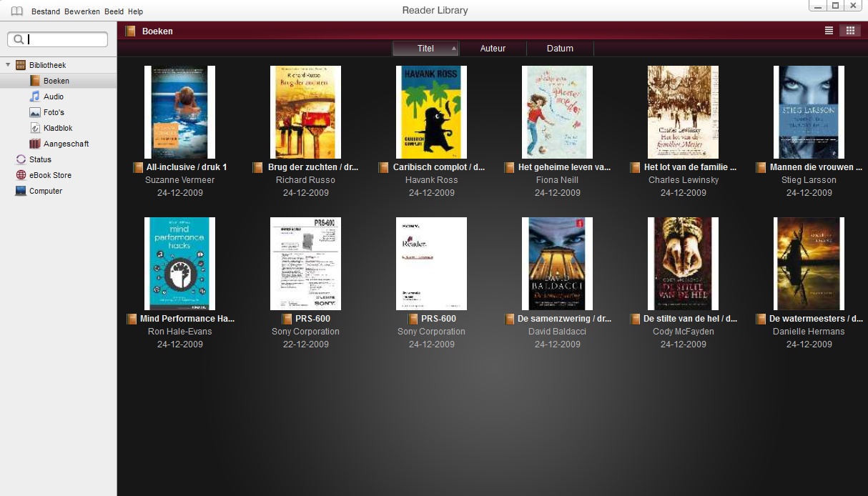Select the David Baldacci book cover
868x496 pixels.
(x=557, y=264)
